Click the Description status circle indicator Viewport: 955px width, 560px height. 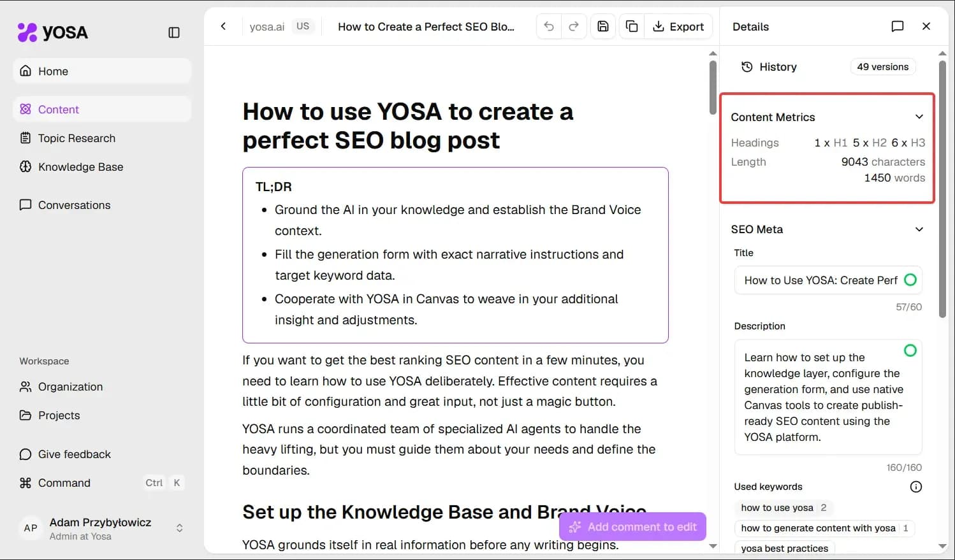(910, 350)
